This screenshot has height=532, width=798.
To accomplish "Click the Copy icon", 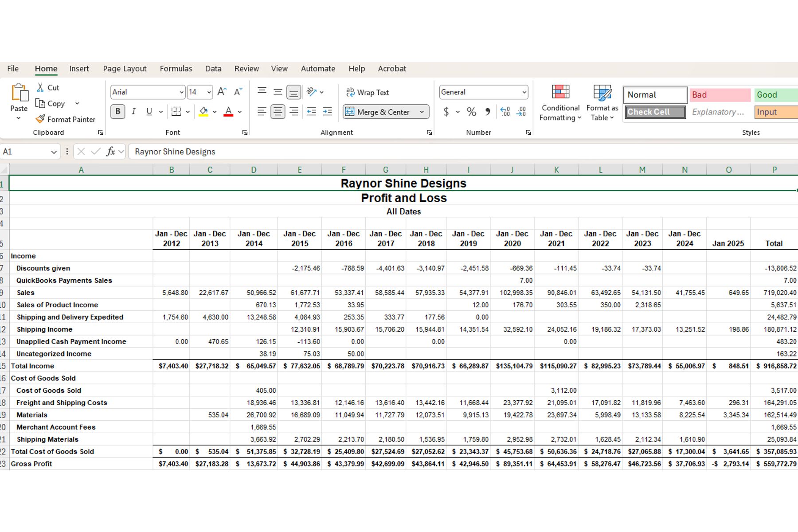I will [40, 103].
